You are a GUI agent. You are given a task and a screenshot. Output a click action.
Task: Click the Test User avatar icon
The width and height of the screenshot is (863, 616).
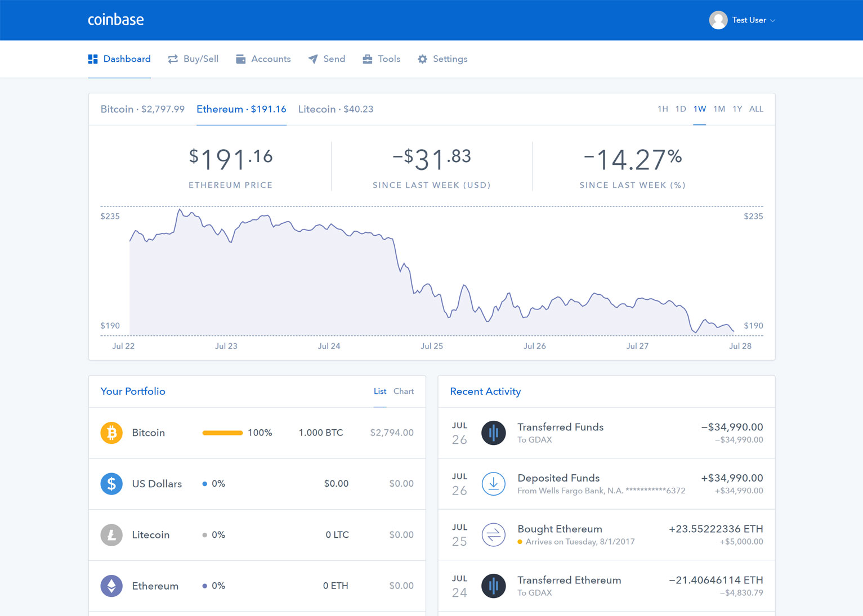click(x=718, y=20)
